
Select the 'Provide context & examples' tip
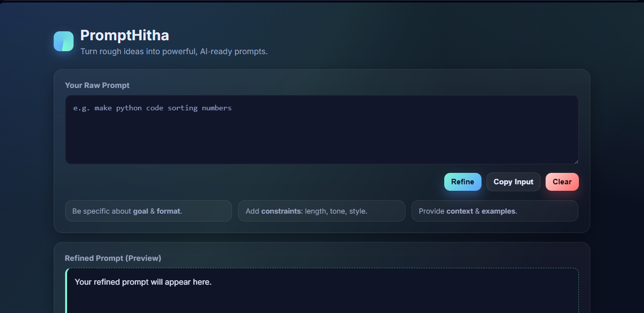[x=494, y=211]
